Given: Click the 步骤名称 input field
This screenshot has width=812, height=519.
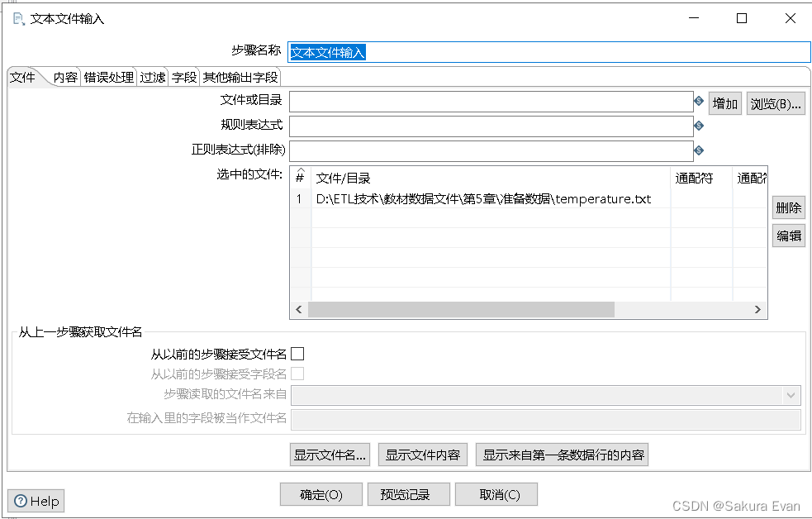Looking at the screenshot, I should [x=549, y=52].
